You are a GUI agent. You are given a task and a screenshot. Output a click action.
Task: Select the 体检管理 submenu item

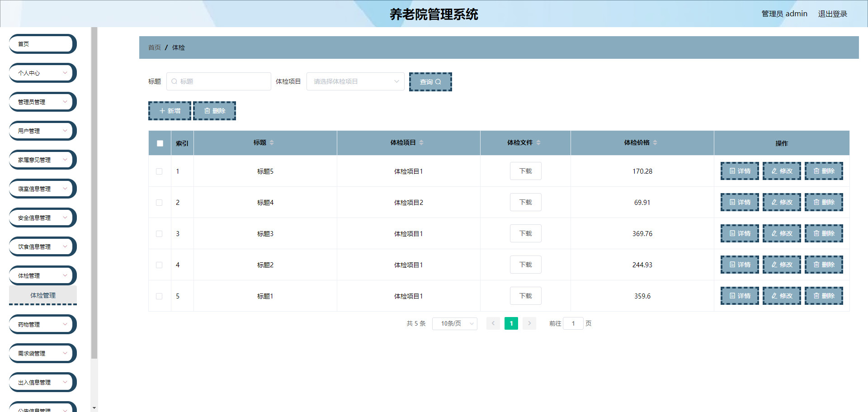coord(43,295)
